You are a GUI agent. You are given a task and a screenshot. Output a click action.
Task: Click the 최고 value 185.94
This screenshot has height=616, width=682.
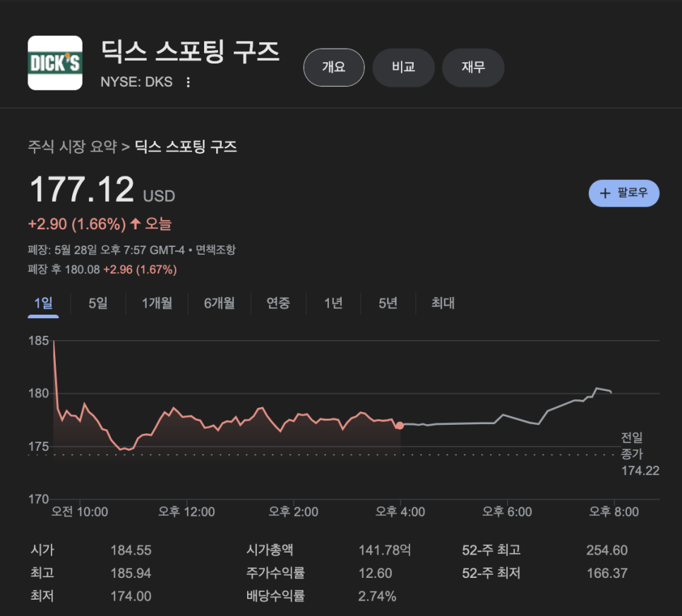pos(131,573)
